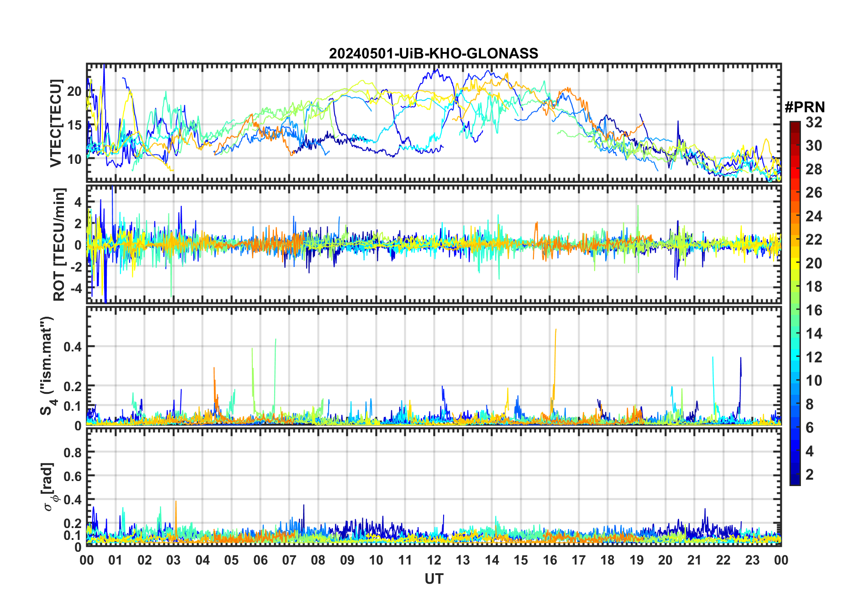868x607 pixels.
Task: Click the dark red top of PRN colorbar
Action: tap(795, 125)
